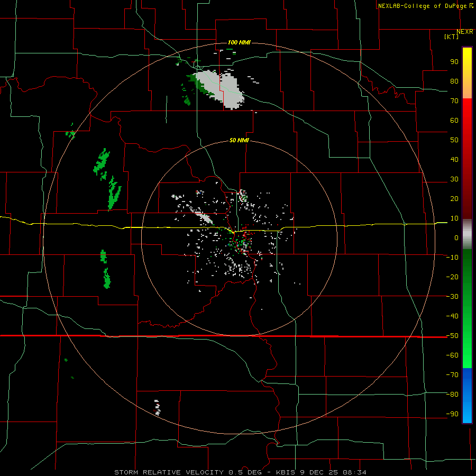Click the 90 knots scale label
Image resolution: width=476 pixels, height=476 pixels.
pyautogui.click(x=454, y=62)
